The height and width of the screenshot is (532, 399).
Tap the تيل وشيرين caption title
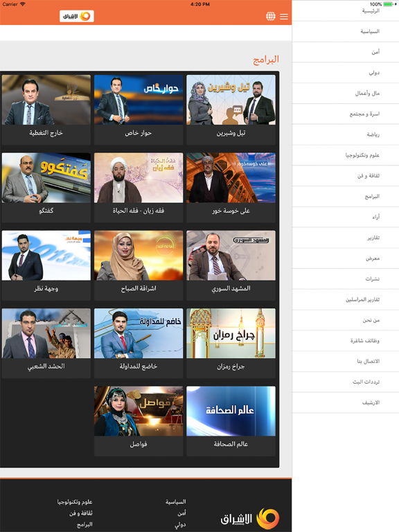tap(231, 133)
